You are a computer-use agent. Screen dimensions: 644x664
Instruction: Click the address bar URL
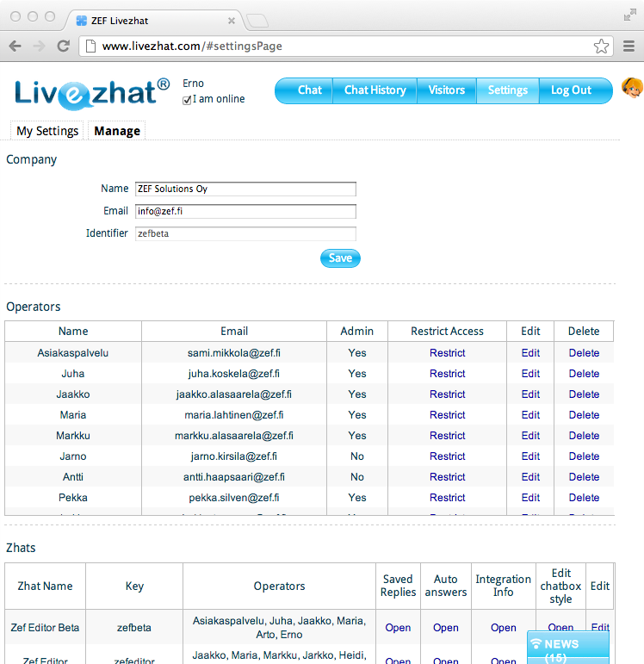point(192,46)
